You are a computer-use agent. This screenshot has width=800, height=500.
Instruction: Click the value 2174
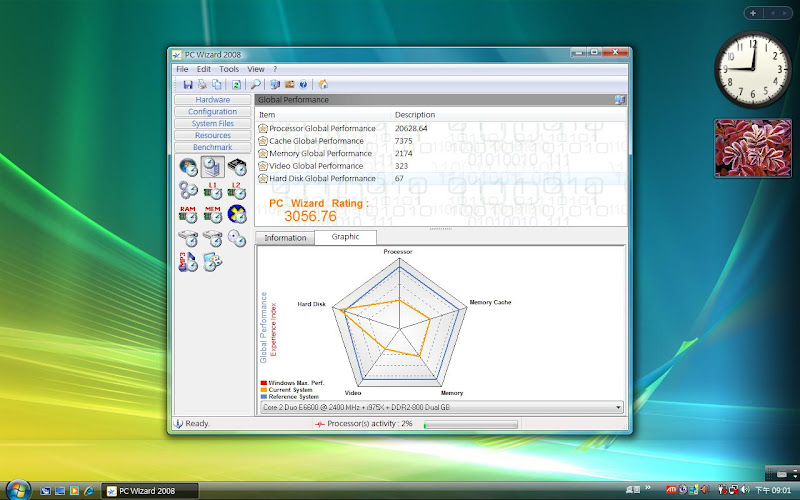click(x=404, y=154)
